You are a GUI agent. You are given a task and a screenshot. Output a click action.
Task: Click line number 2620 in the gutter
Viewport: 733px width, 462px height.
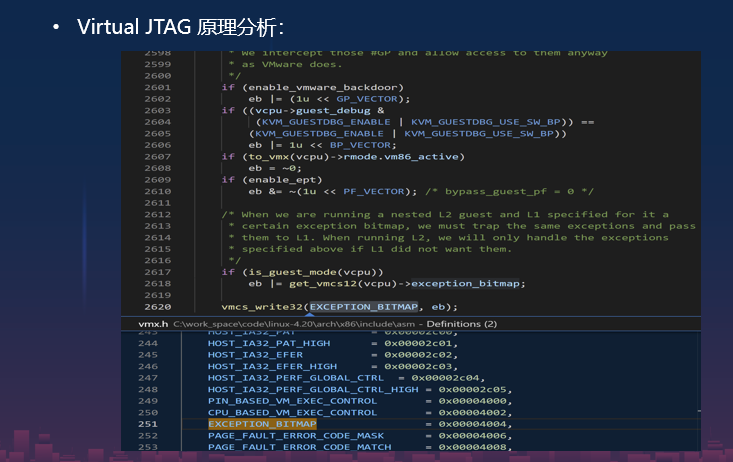pyautogui.click(x=157, y=306)
